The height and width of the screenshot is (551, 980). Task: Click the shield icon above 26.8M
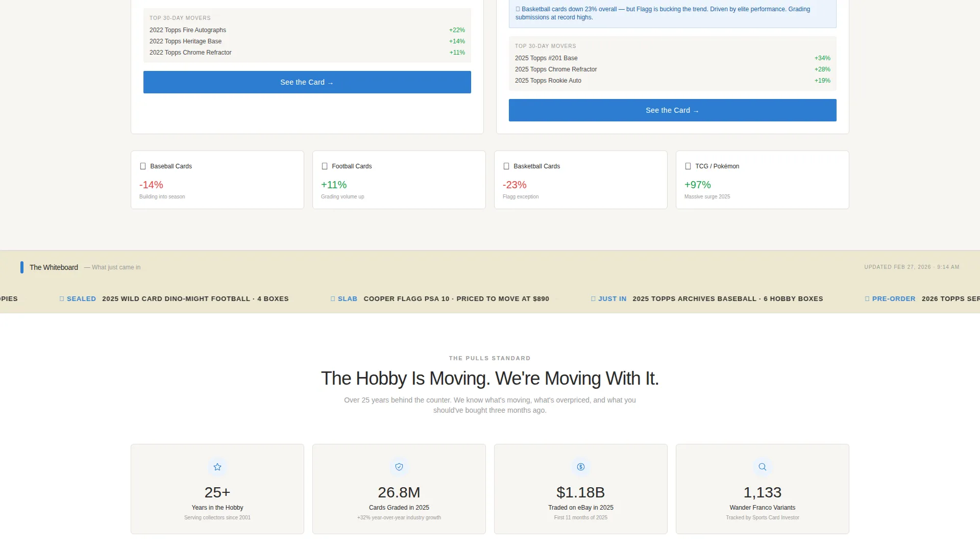tap(399, 467)
